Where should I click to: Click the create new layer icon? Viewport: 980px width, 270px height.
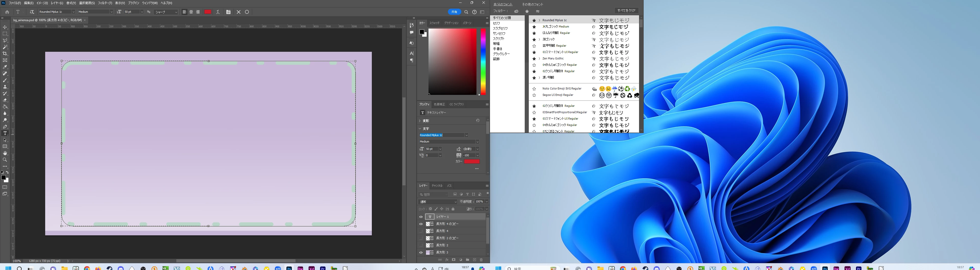click(474, 260)
